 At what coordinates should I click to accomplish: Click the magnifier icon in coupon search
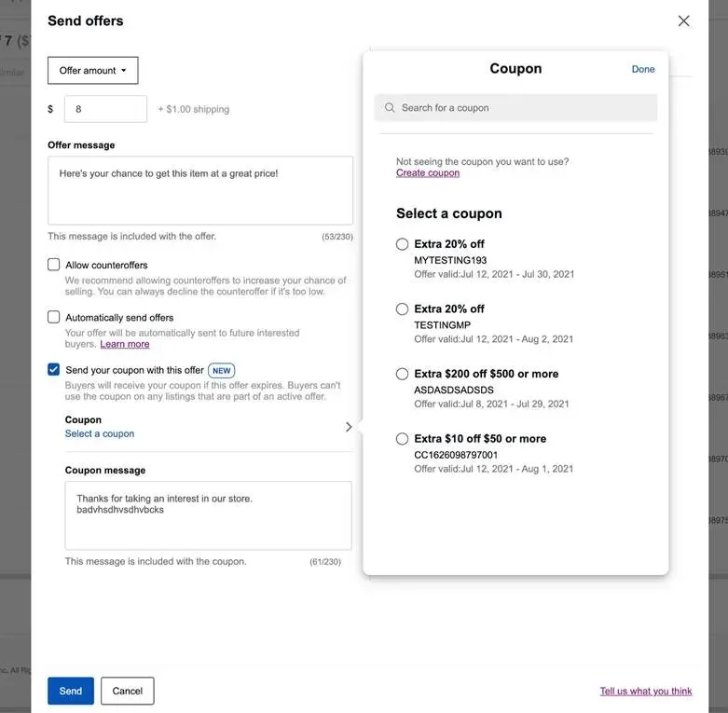[x=390, y=108]
